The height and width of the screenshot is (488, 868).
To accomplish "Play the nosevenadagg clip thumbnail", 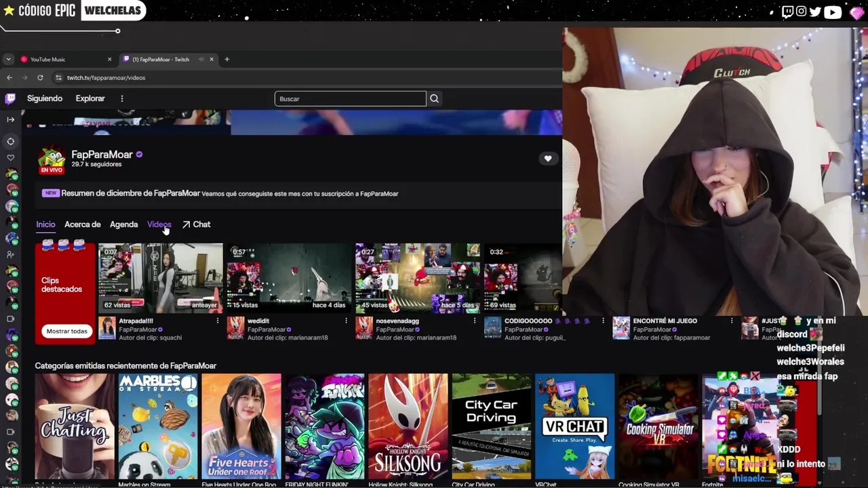I will tap(417, 278).
